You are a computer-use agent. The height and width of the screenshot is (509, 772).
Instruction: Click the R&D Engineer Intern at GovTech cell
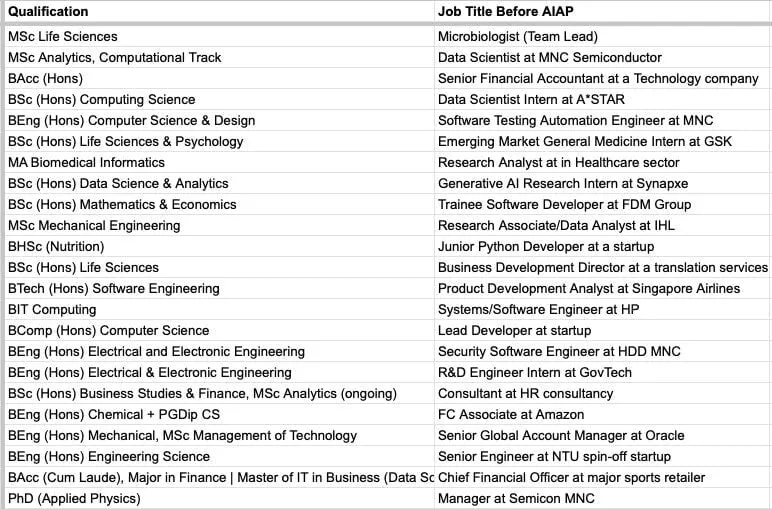point(603,373)
